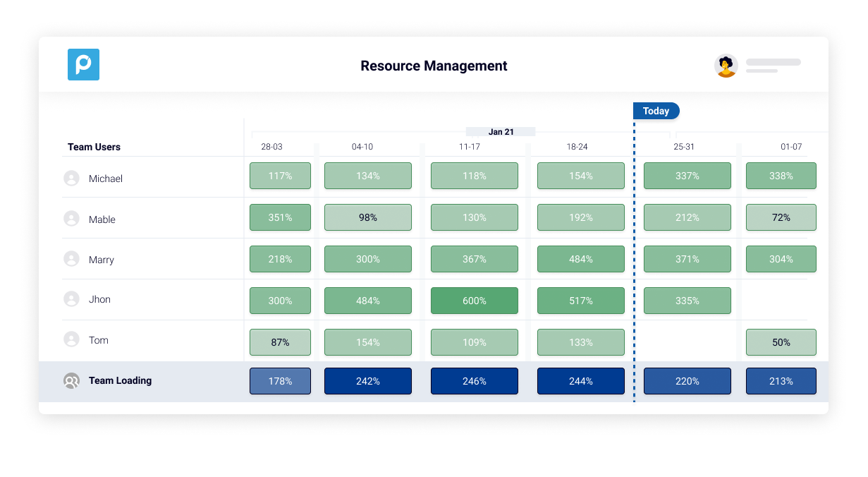Expand the Team Users column header
The width and height of the screenshot is (868, 477).
(x=94, y=147)
